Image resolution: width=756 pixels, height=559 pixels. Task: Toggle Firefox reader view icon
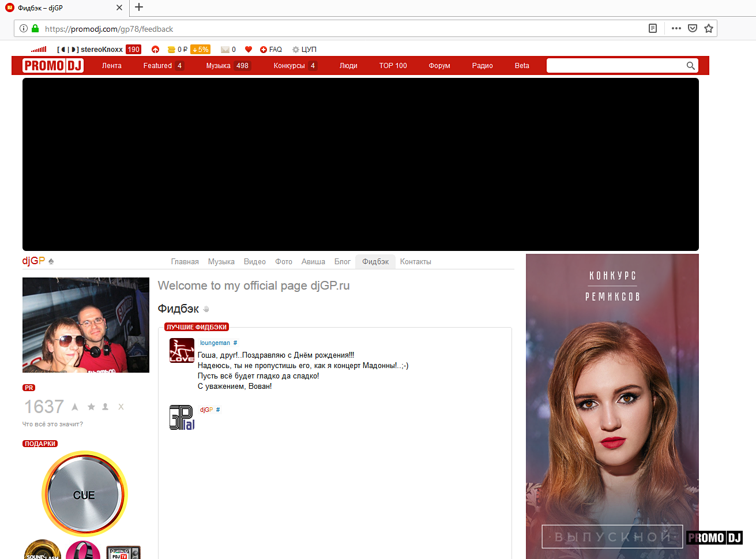click(653, 28)
